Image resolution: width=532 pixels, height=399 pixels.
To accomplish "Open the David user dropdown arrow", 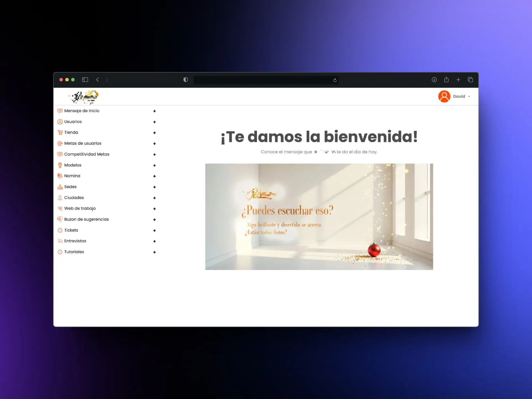I will (x=469, y=97).
